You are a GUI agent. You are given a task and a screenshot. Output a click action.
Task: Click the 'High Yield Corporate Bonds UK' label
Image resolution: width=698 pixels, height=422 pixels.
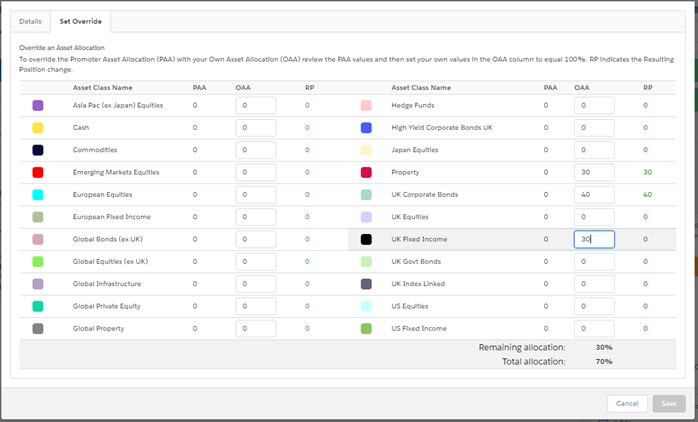coord(442,128)
